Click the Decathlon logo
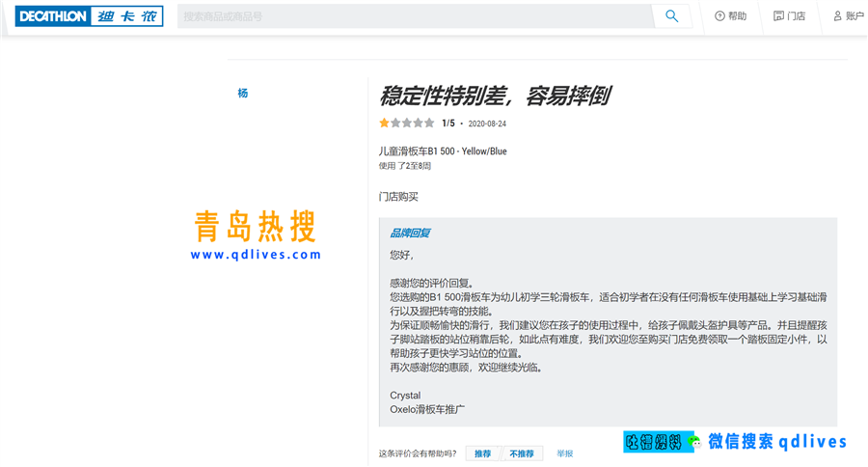The image size is (868, 467). tap(89, 16)
